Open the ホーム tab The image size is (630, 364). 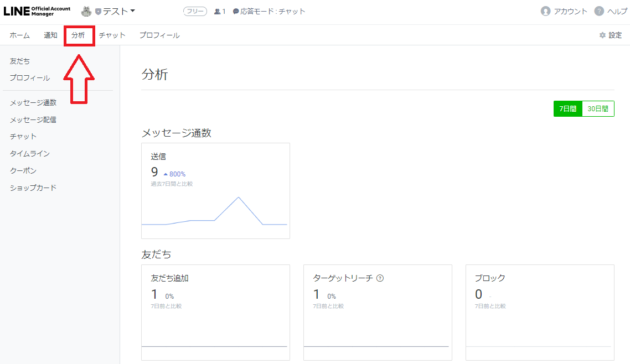click(x=19, y=35)
